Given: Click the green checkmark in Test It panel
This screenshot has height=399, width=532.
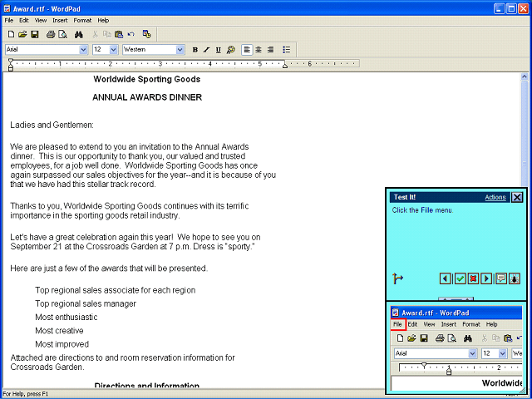Looking at the screenshot, I should coord(460,278).
